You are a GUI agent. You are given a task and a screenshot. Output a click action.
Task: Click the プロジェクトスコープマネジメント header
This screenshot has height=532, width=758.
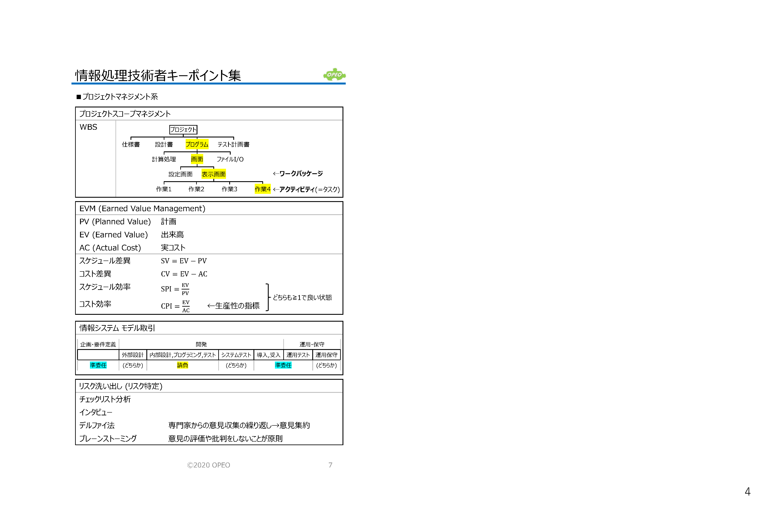click(x=125, y=114)
